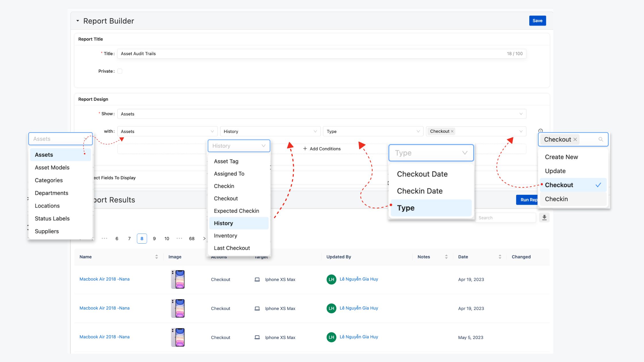Viewport: 644px width, 362px height.
Task: Click the LH avatar in first row
Action: 331,279
